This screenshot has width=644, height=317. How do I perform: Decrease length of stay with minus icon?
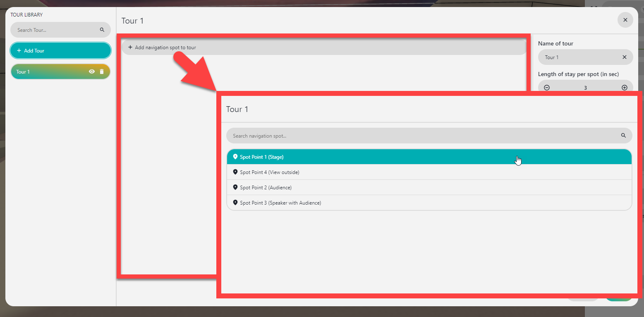pyautogui.click(x=547, y=88)
